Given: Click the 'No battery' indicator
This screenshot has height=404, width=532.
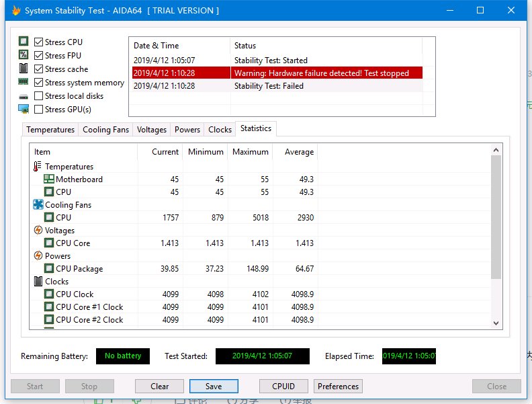Looking at the screenshot, I should tap(123, 356).
